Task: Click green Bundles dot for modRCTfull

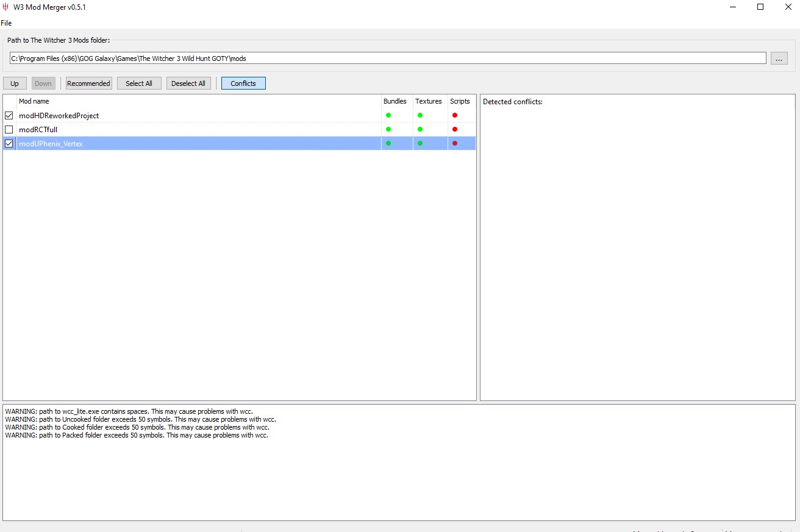Action: pos(388,129)
